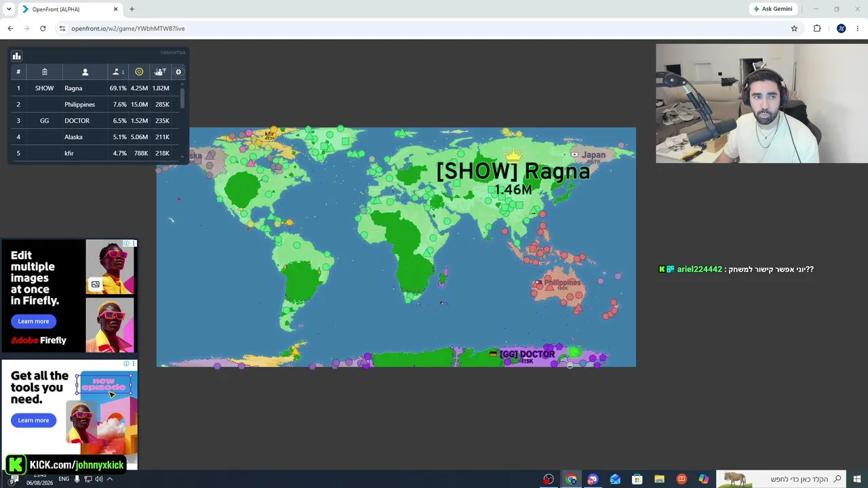This screenshot has height=488, width=868.
Task: Click the # rank column header
Action: (x=18, y=72)
